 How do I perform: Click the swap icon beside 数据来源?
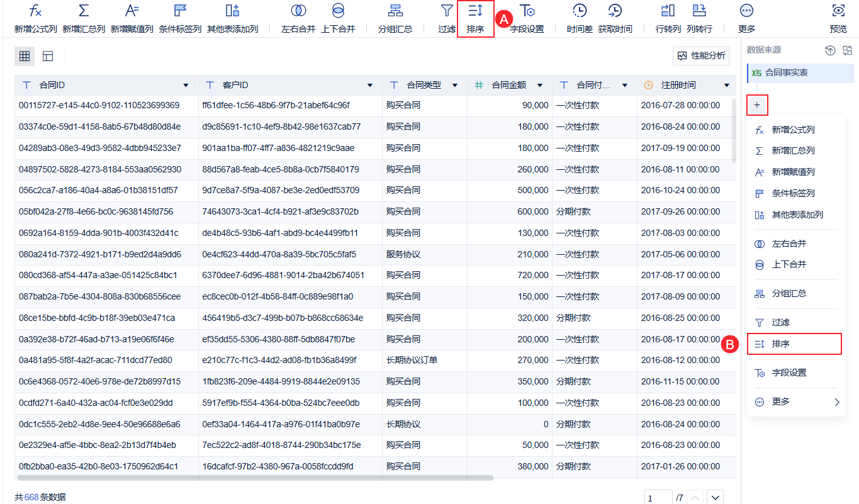(x=847, y=50)
